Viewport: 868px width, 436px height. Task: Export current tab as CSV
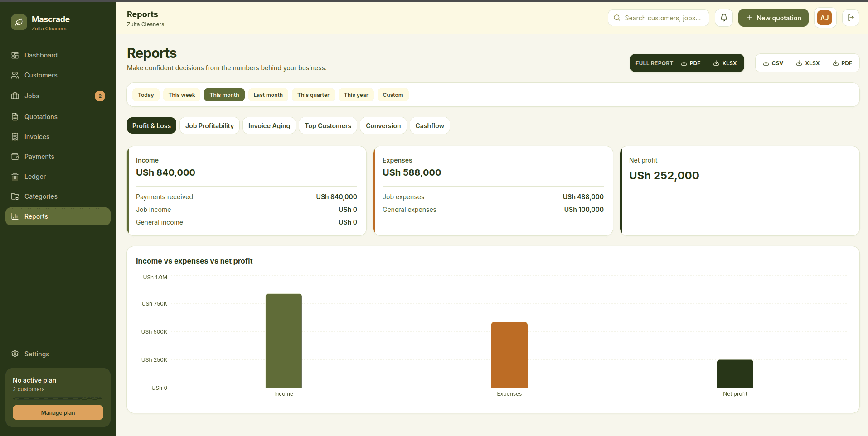tap(773, 63)
